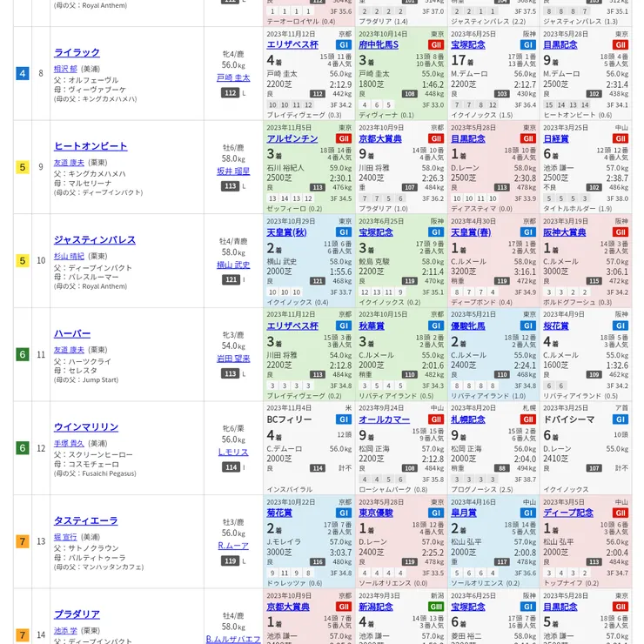Open the アルゼンチン race result
The image size is (644, 644).
292,139
